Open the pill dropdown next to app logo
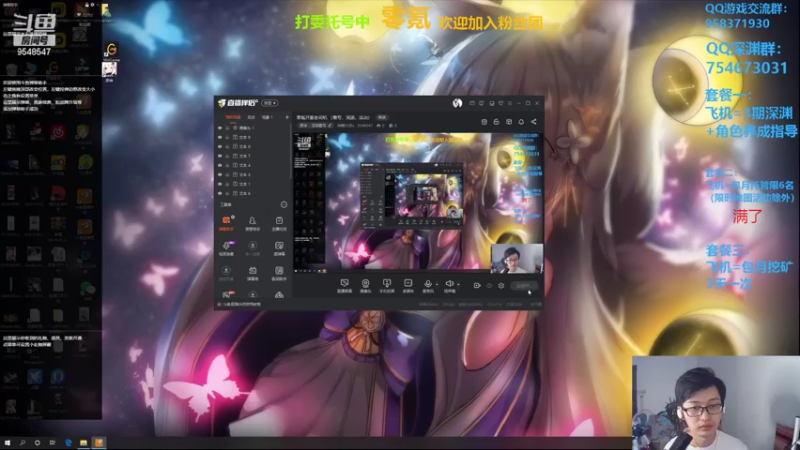The height and width of the screenshot is (450, 800). [270, 103]
